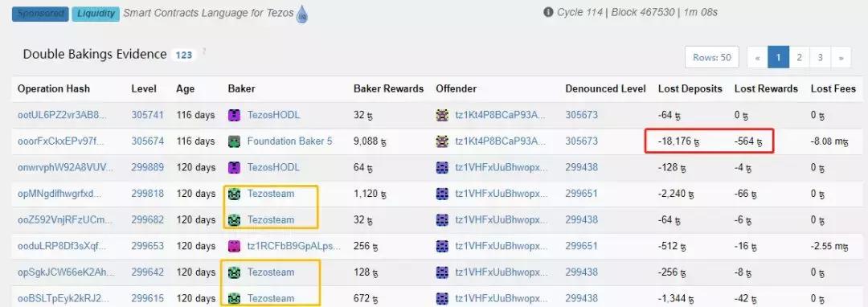Click the next page double-arrow button
This screenshot has width=868, height=307.
pos(841,57)
